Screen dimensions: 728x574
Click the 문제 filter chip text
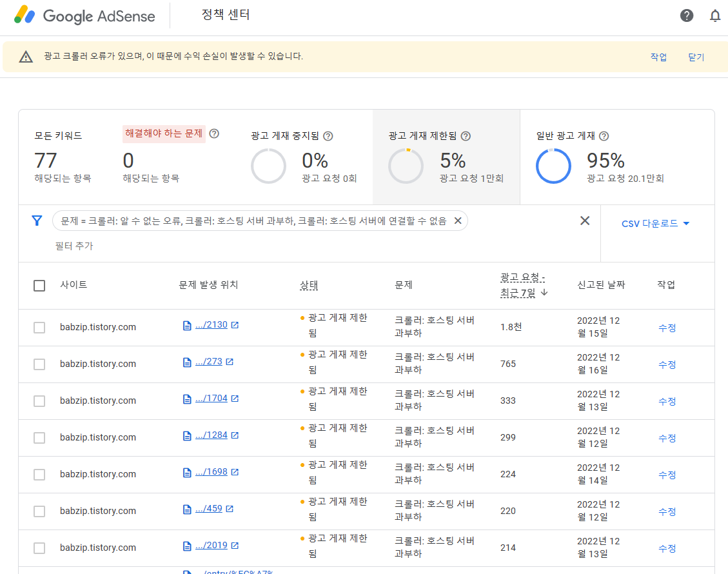pyautogui.click(x=253, y=221)
